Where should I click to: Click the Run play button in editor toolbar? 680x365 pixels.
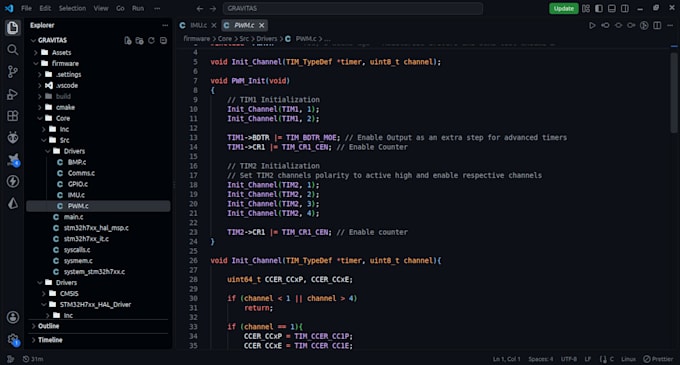(x=592, y=26)
